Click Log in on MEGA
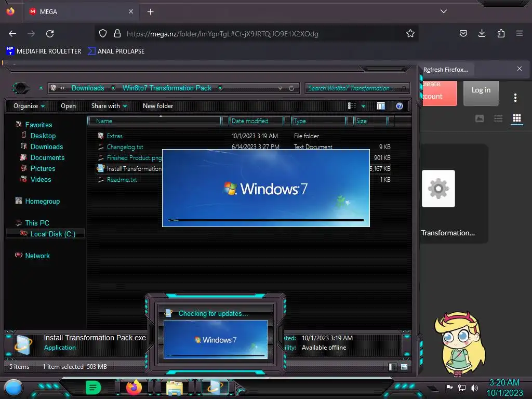The width and height of the screenshot is (532, 399). pyautogui.click(x=481, y=90)
